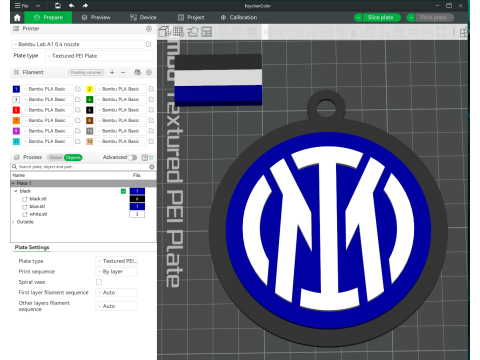Open the Slice plate dropdown arrow
480x360 pixels.
pyautogui.click(x=358, y=17)
